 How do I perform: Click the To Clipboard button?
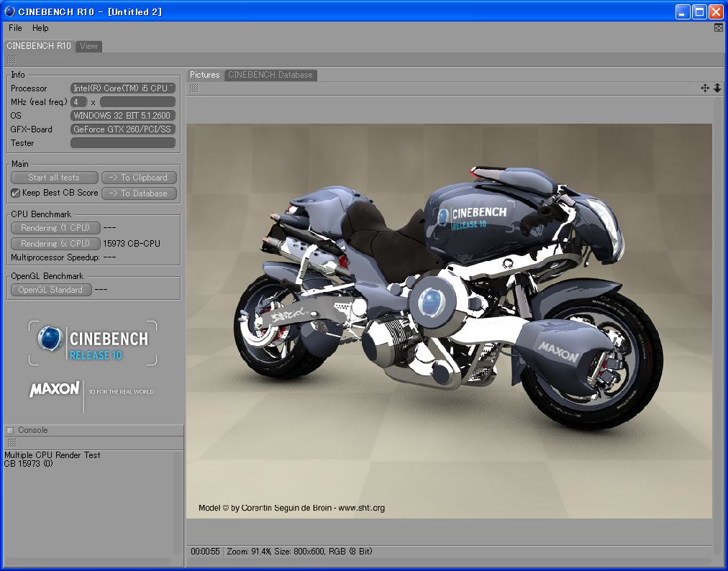[x=139, y=178]
